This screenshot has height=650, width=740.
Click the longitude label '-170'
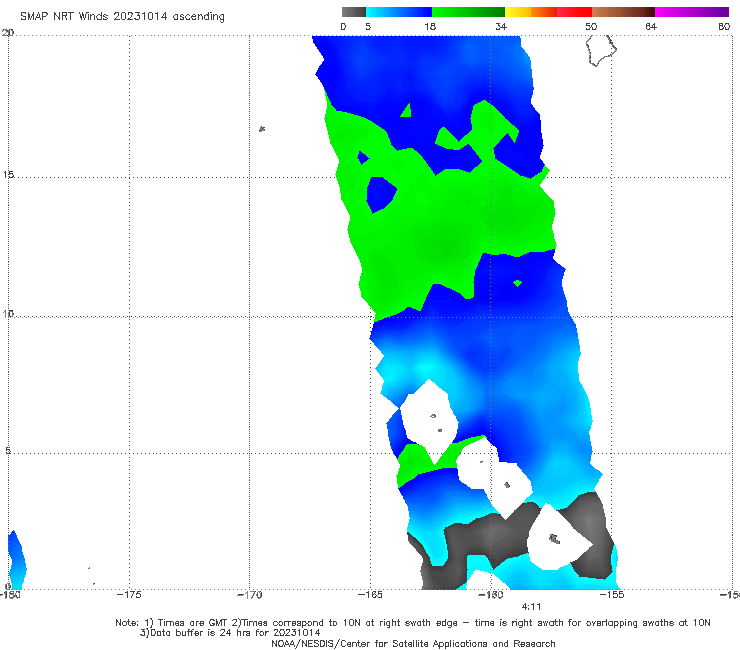click(x=250, y=595)
